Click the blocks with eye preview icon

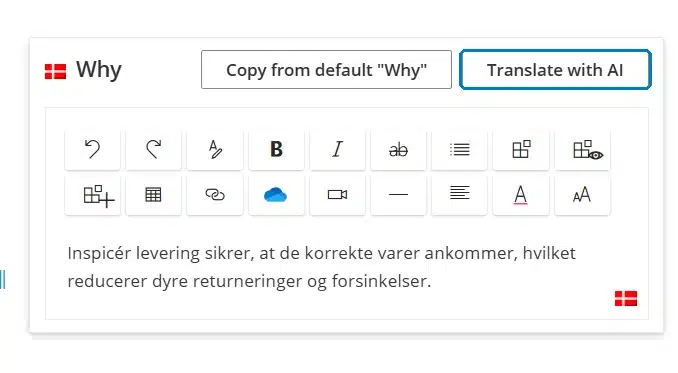tap(582, 150)
